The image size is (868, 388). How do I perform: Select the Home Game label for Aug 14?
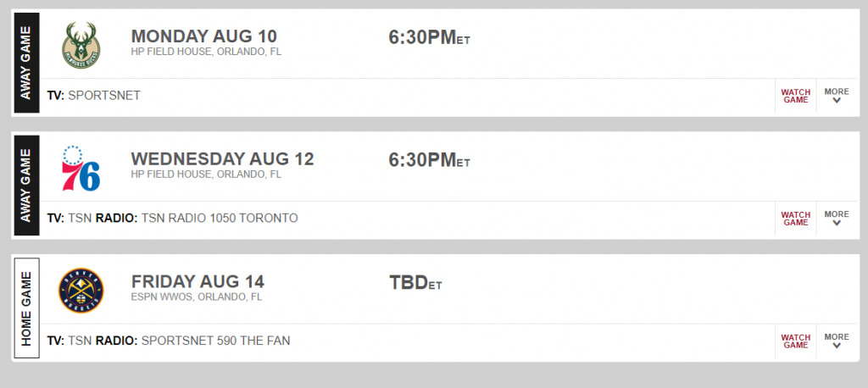click(x=26, y=308)
